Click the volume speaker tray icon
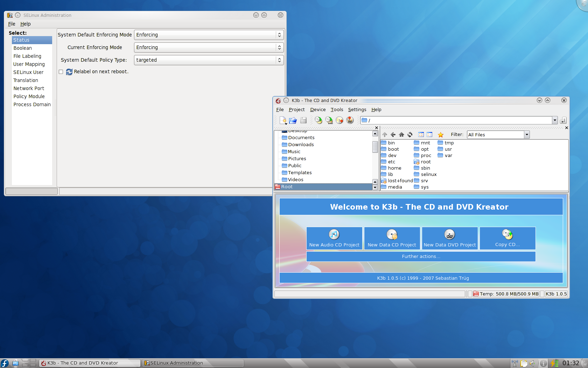The image size is (588, 368). 532,363
